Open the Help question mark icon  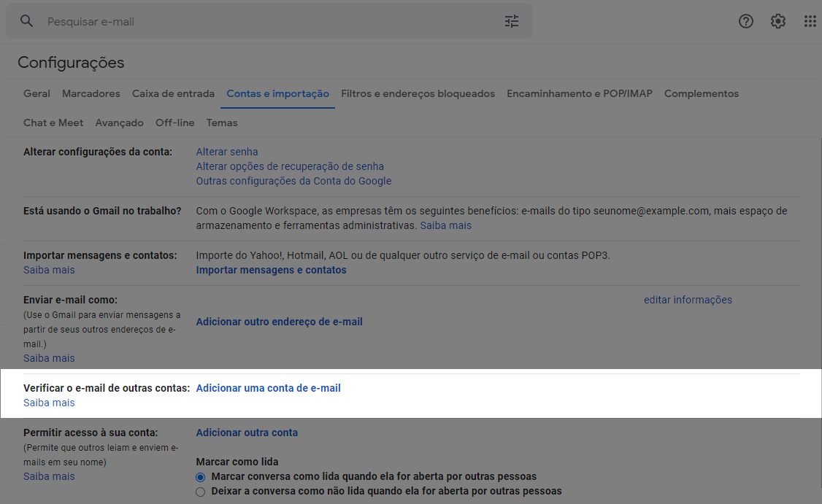745,21
